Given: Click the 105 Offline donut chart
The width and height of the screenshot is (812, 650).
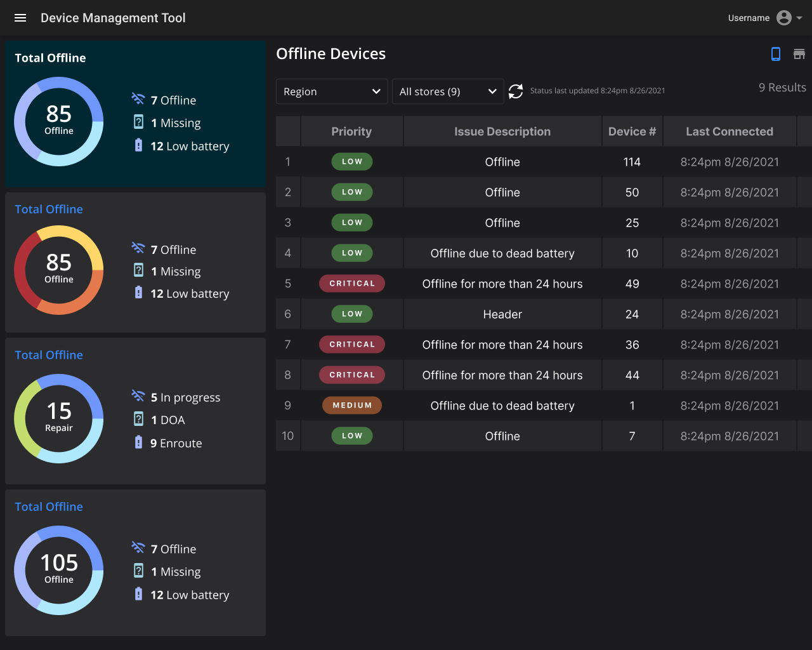Looking at the screenshot, I should pos(59,570).
